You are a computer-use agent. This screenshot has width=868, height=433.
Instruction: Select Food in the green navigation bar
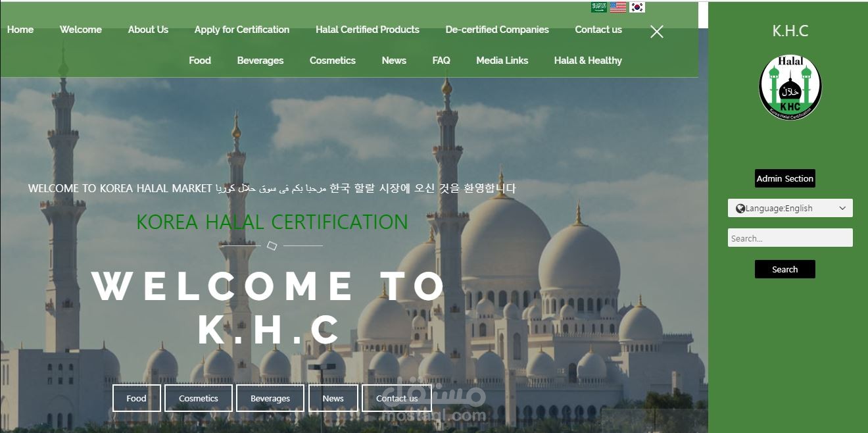(x=200, y=61)
